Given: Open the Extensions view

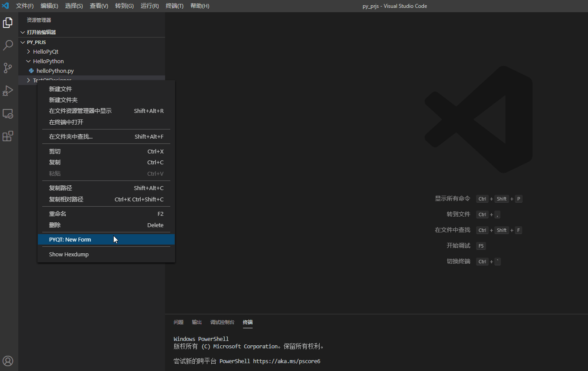Looking at the screenshot, I should pos(7,136).
